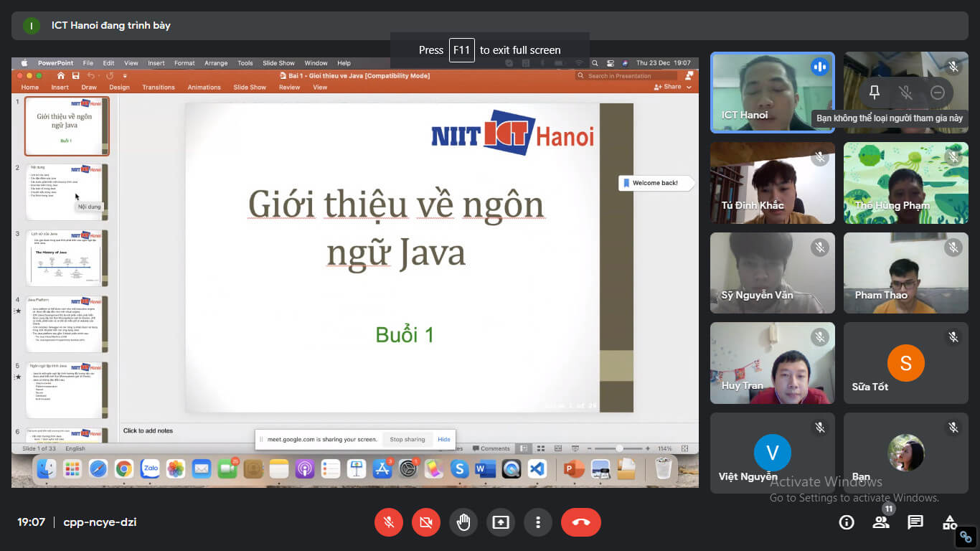Show everyone in the participants panel
This screenshot has width=980, height=551.
[881, 522]
